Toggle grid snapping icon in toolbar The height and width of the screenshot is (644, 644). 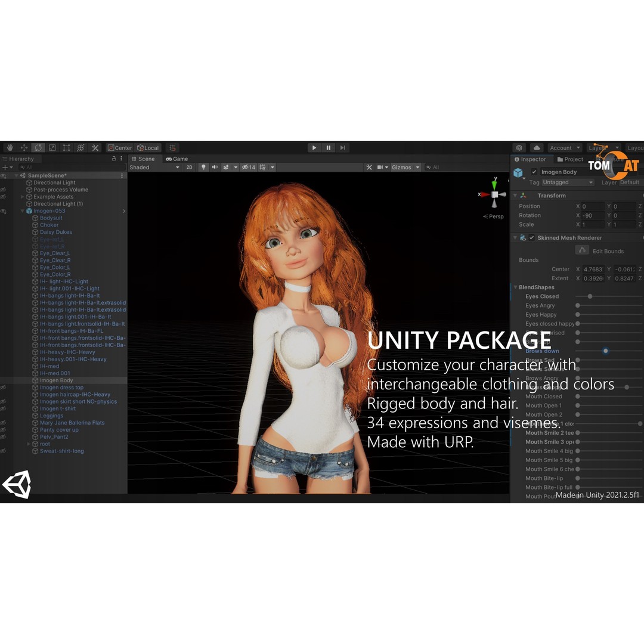[x=172, y=148]
